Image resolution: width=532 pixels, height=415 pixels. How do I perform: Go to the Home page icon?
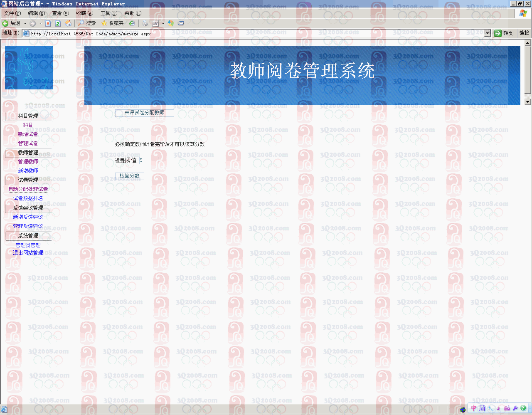pyautogui.click(x=68, y=23)
